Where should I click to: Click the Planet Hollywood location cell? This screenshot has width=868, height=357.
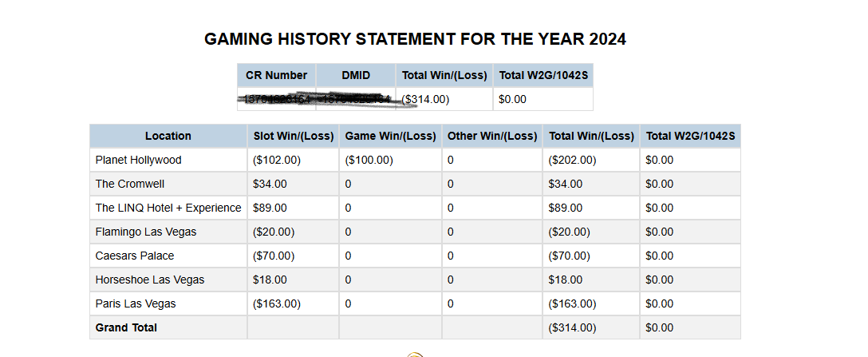tap(139, 160)
